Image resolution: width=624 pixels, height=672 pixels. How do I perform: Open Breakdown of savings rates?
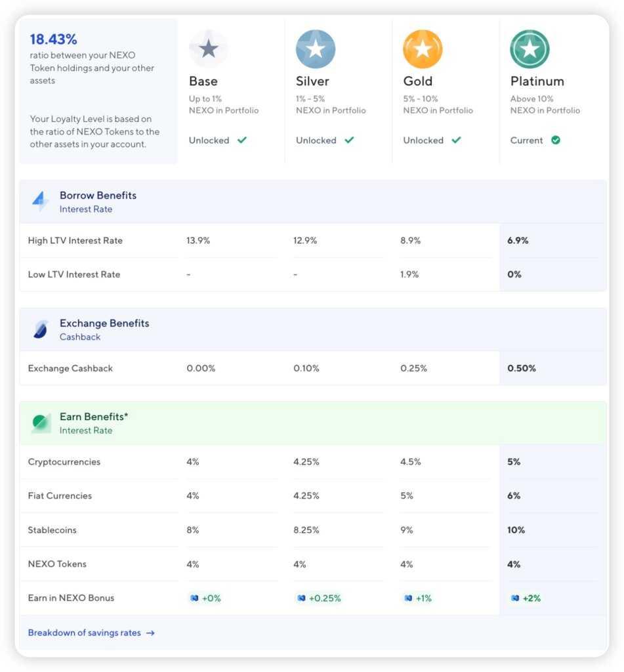click(92, 632)
